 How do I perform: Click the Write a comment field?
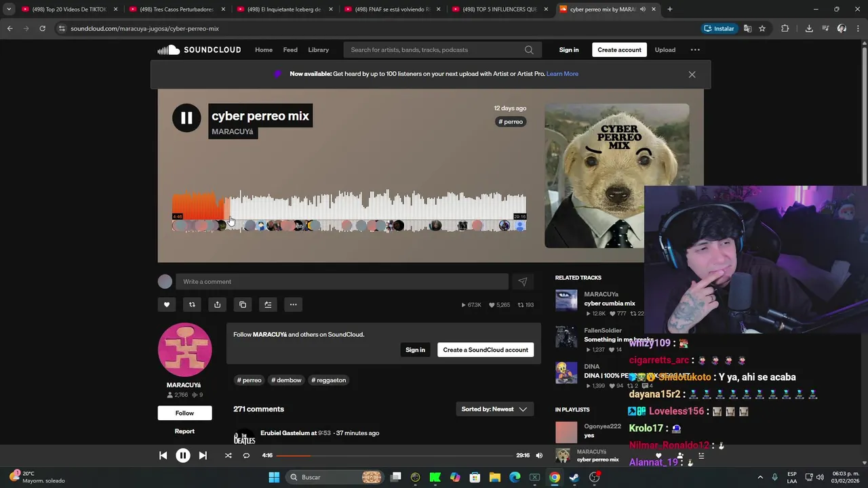tap(342, 282)
